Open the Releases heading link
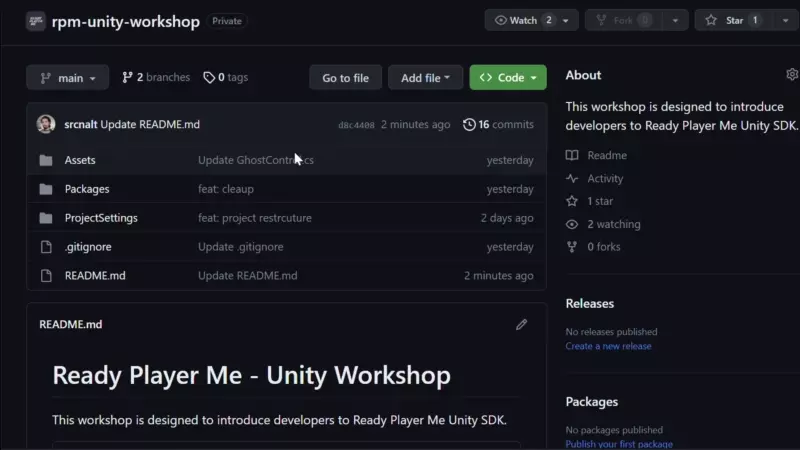Screen dimensions: 800x450 pyautogui.click(x=590, y=304)
